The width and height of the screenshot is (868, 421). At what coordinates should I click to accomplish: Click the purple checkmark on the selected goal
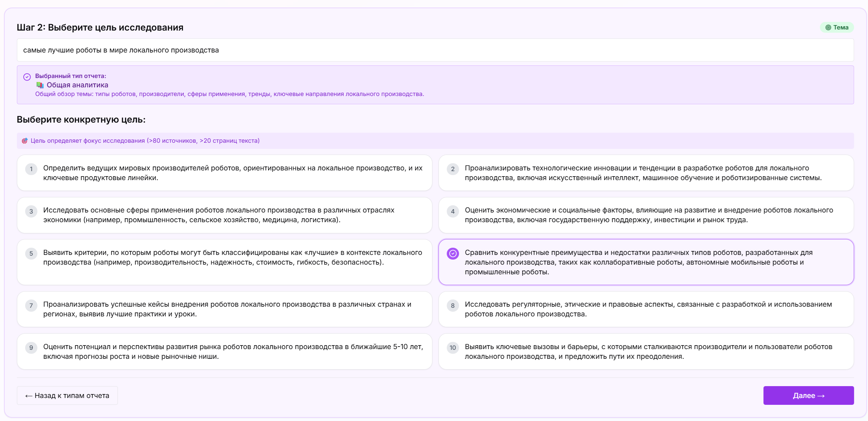[x=453, y=253]
